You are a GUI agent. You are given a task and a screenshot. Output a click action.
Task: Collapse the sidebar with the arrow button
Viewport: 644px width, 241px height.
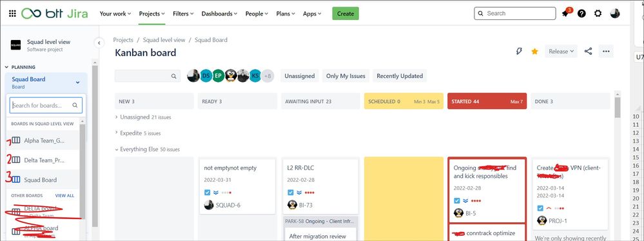99,43
